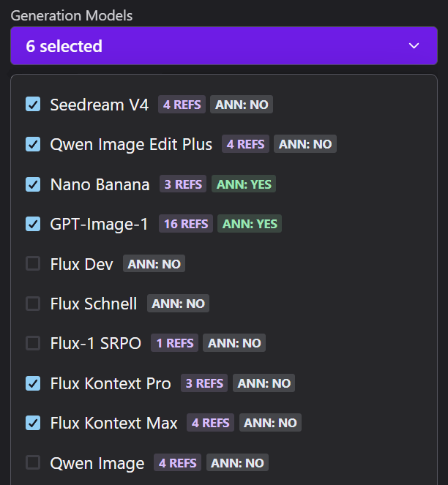448x485 pixels.
Task: Click the Flux Dev 'ANN: NO' badge
Action: pyautogui.click(x=154, y=264)
